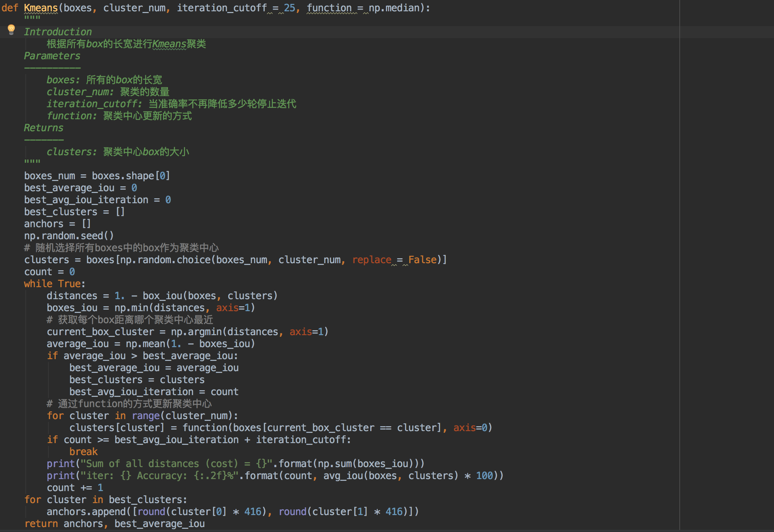Click the np.argmin(distances, axis=1) expression

pyautogui.click(x=250, y=332)
